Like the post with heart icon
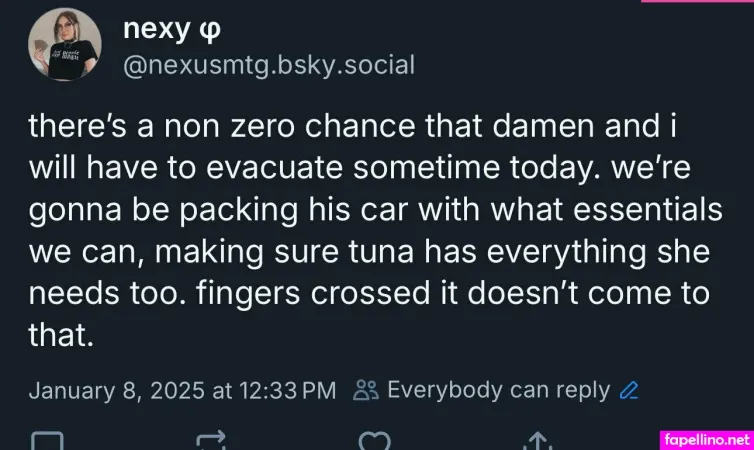 point(374,440)
